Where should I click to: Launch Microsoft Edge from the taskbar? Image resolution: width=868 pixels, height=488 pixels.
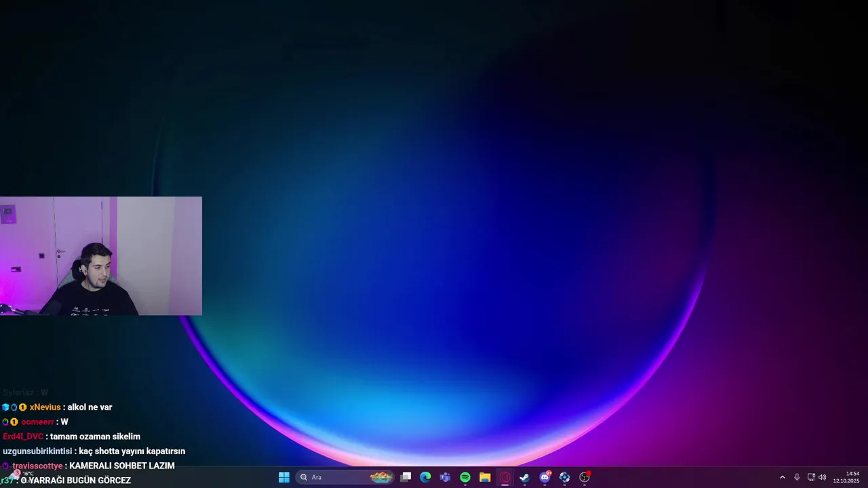pos(425,477)
